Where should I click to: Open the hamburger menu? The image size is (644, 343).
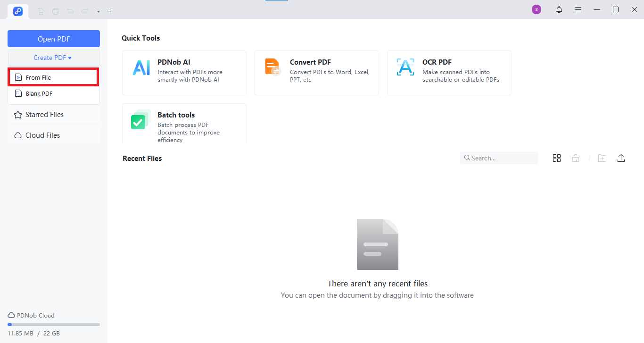point(578,9)
